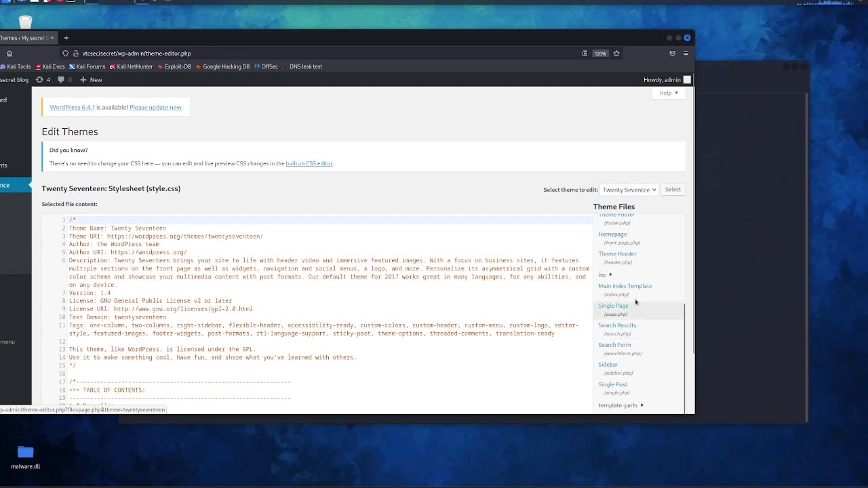Viewport: 868px width, 488px height.
Task: Click the 'Edit Themes' page heading
Action: pyautogui.click(x=70, y=131)
